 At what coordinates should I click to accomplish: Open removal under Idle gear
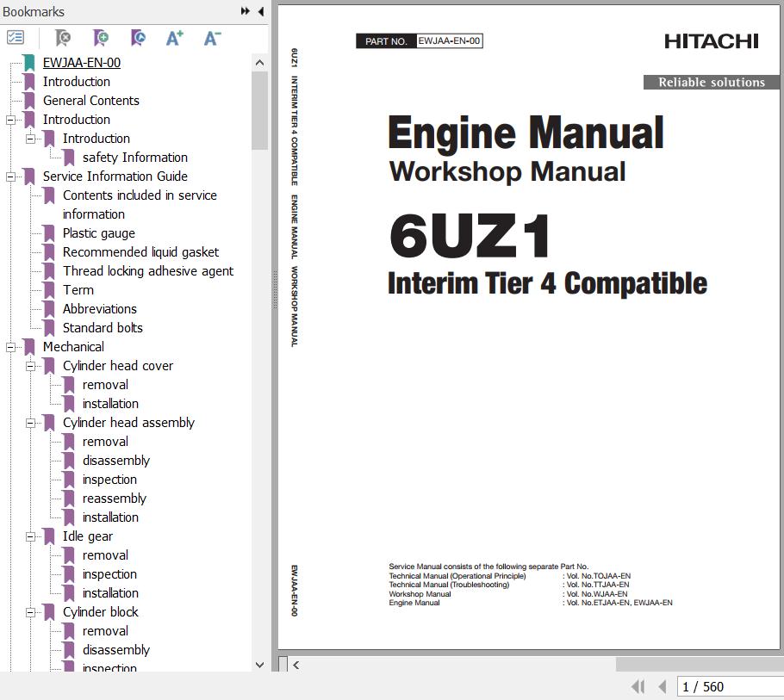pos(105,555)
